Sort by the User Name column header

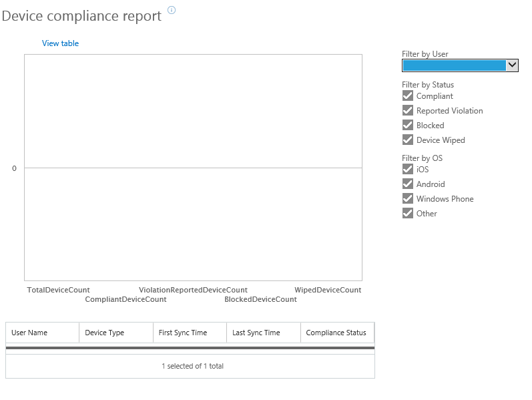tap(29, 333)
